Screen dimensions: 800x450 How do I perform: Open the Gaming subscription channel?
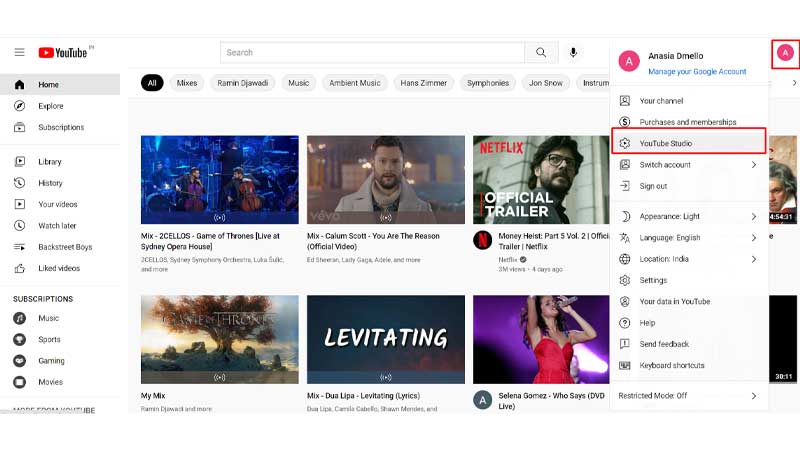(x=60, y=361)
